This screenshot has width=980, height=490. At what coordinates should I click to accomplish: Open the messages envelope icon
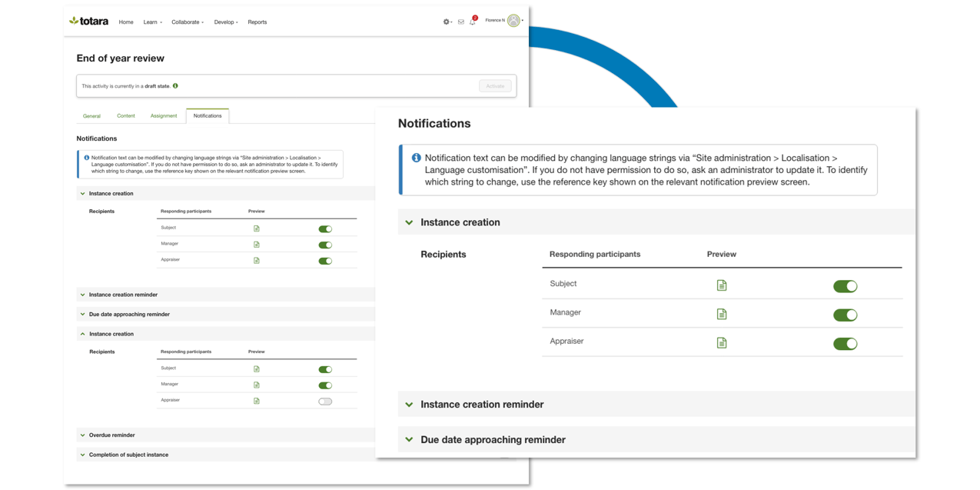click(460, 22)
